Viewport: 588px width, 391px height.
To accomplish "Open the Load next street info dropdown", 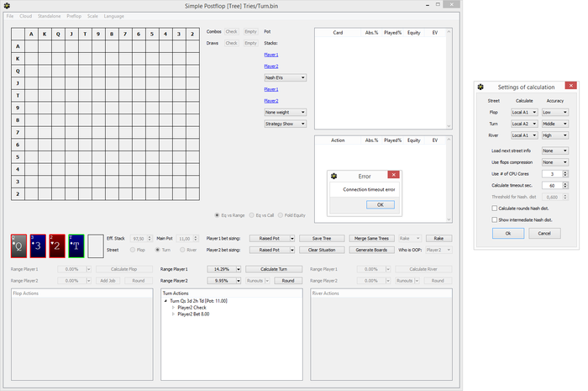I will (x=555, y=151).
